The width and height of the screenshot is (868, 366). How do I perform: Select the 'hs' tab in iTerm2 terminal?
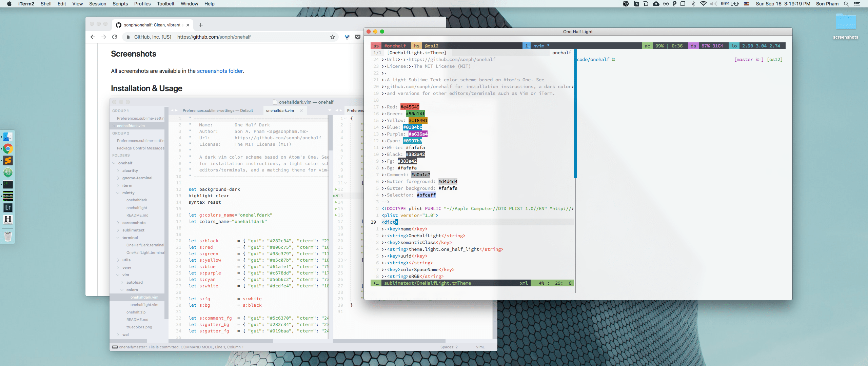point(416,45)
